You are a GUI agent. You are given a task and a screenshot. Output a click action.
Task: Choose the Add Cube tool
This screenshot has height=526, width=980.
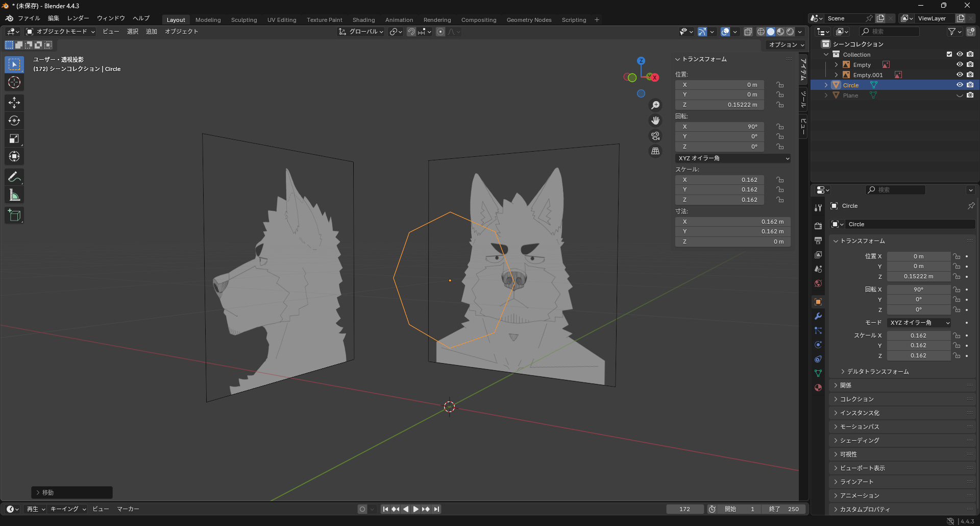[x=14, y=216]
